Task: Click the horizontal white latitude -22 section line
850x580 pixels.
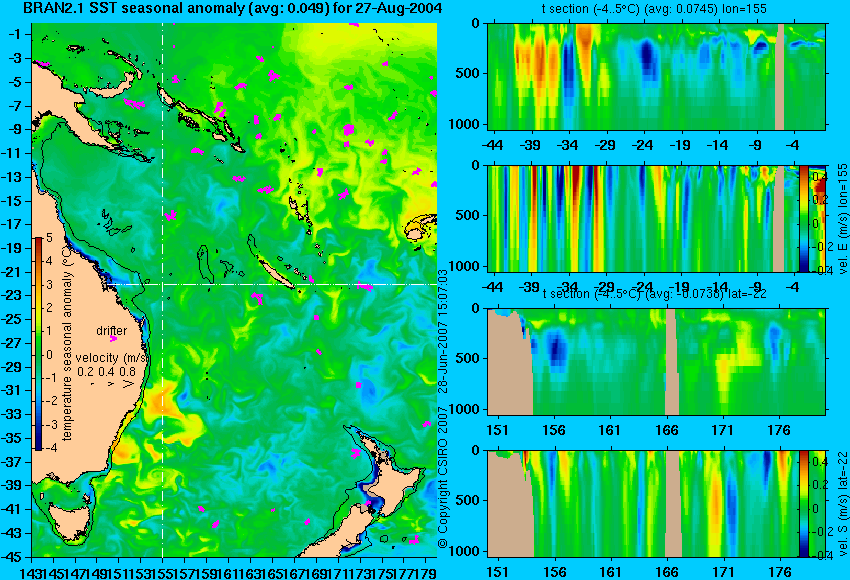Action: click(271, 284)
